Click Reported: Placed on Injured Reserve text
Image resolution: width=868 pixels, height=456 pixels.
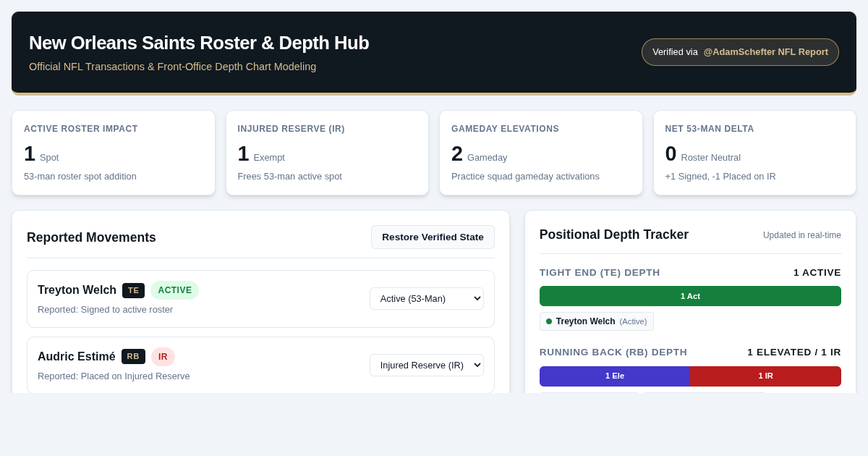pyautogui.click(x=114, y=376)
